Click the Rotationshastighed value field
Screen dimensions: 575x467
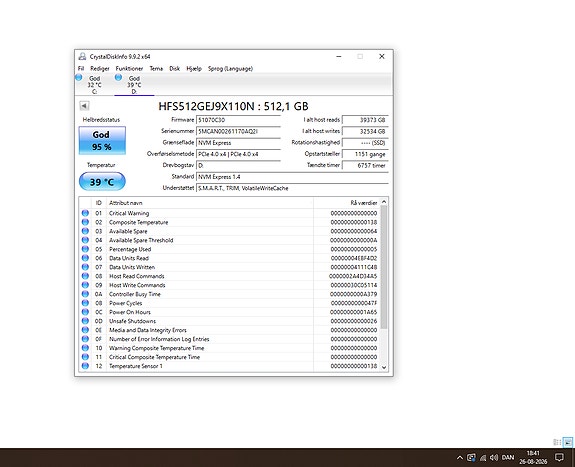(x=365, y=143)
